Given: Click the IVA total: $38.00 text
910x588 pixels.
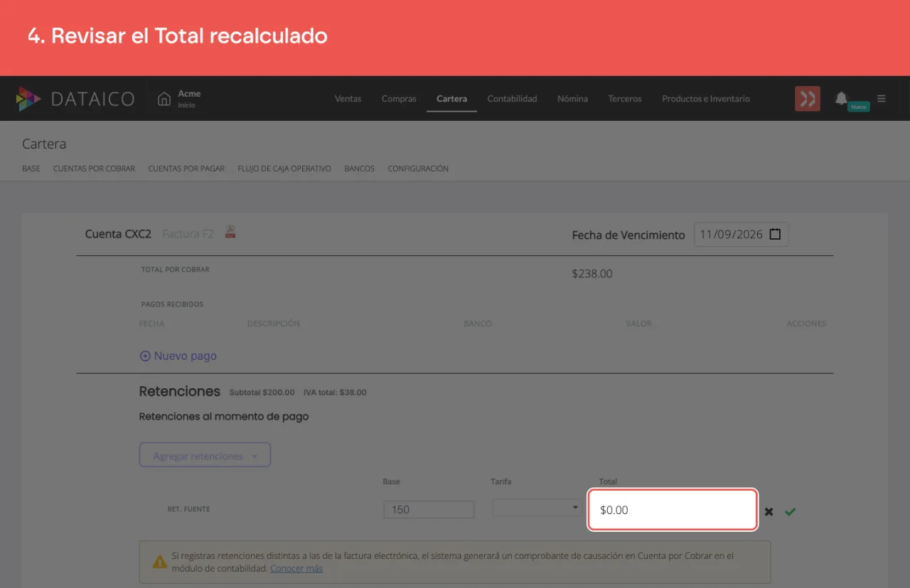Looking at the screenshot, I should click(x=335, y=392).
